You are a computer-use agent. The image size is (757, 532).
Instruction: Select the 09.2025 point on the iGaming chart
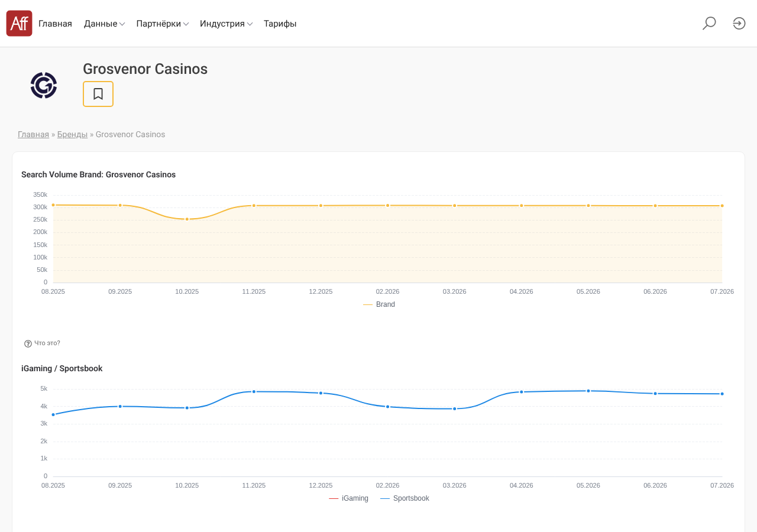click(x=120, y=406)
